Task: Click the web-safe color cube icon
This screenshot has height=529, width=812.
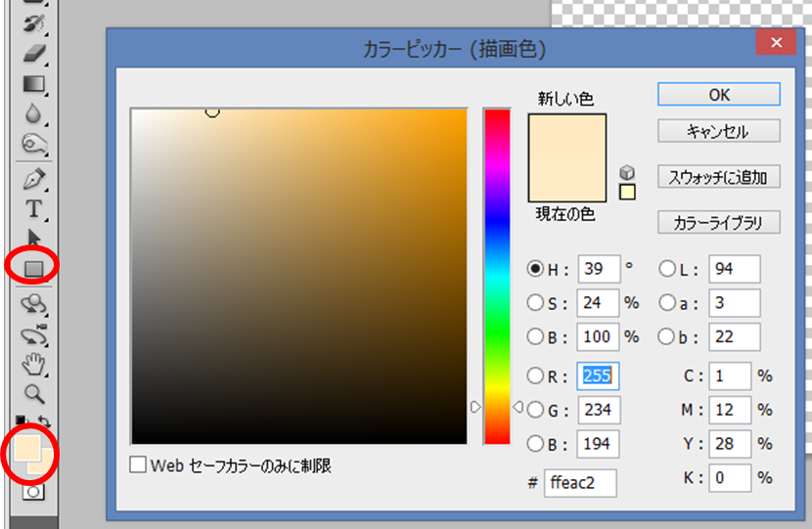Action: pyautogui.click(x=627, y=172)
